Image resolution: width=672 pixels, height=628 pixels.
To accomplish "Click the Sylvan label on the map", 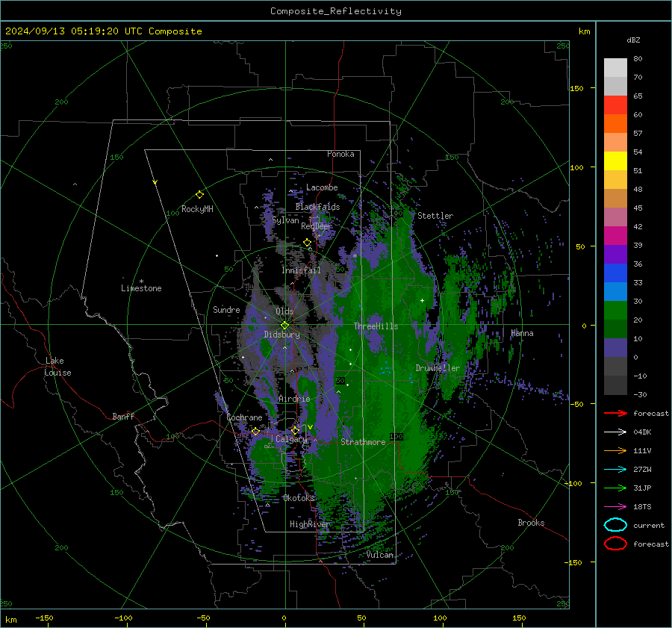I will click(285, 220).
